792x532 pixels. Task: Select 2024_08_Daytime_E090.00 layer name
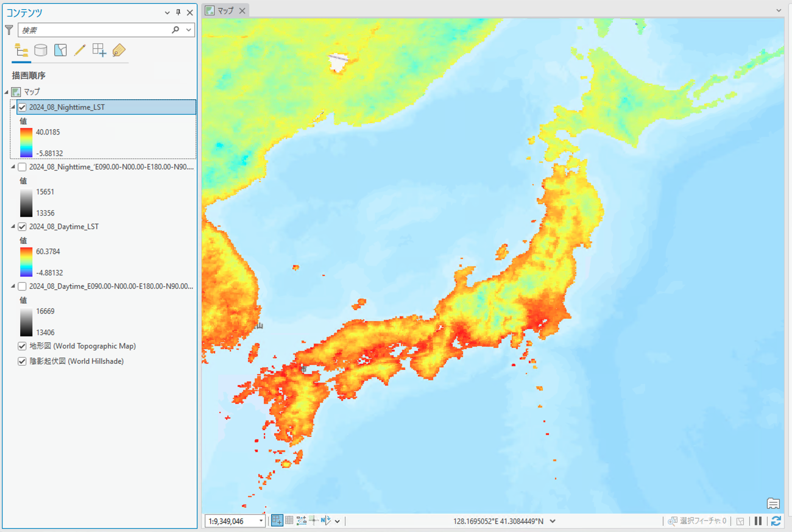(111, 286)
